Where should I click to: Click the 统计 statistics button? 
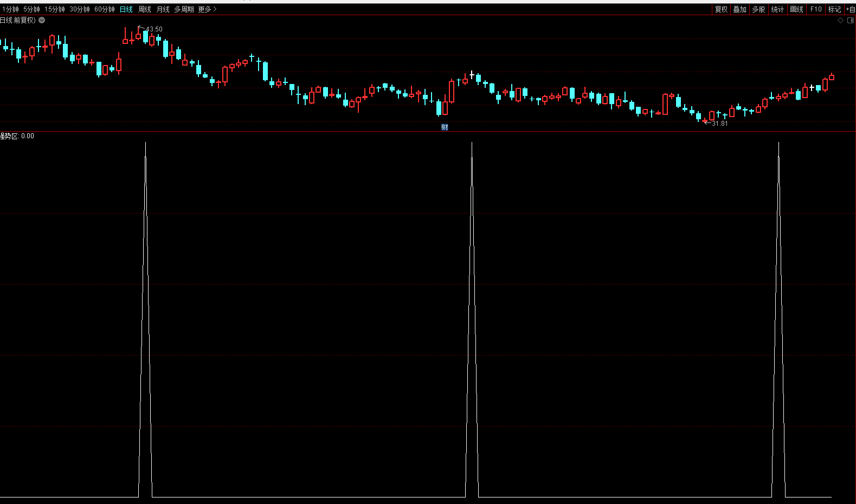(777, 9)
